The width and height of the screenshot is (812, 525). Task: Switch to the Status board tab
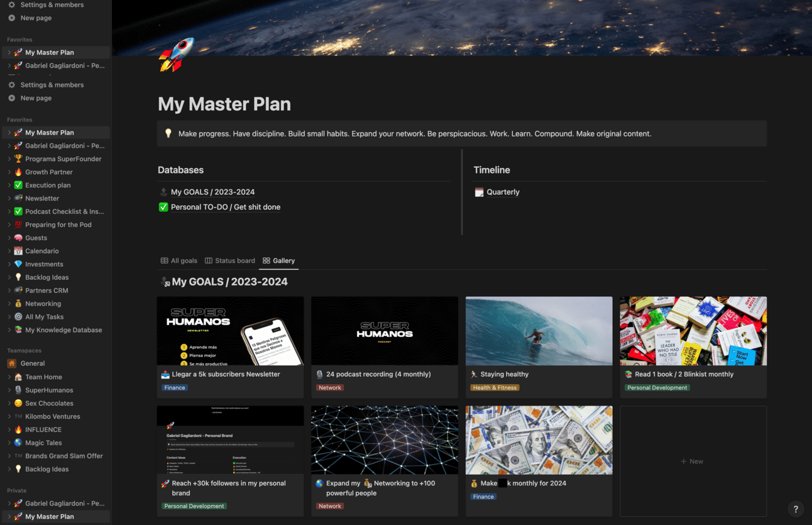point(230,261)
